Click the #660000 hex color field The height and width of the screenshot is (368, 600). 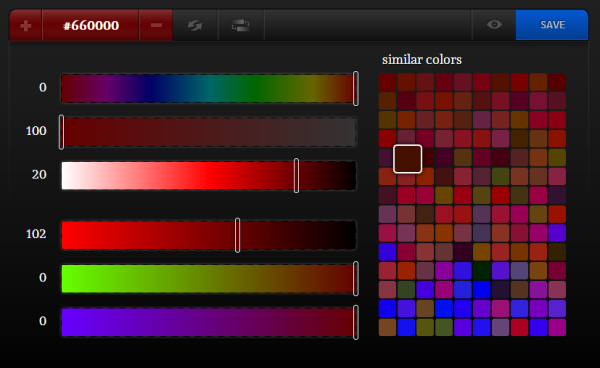pyautogui.click(x=91, y=26)
